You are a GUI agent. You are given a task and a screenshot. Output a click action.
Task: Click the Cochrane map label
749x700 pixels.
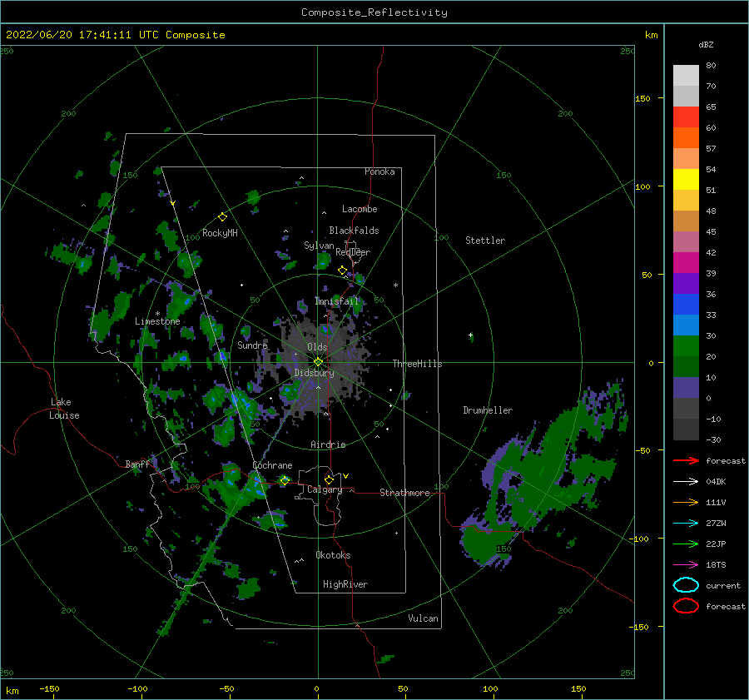pyautogui.click(x=272, y=465)
